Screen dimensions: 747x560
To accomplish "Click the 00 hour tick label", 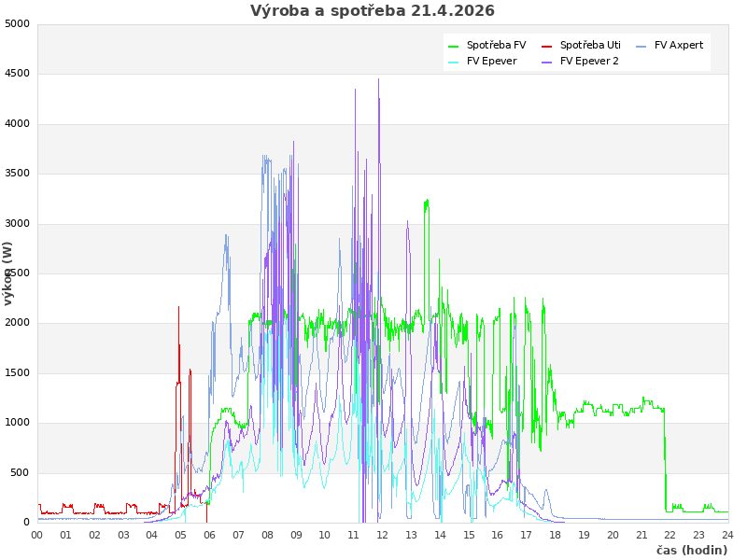I will point(36,535).
